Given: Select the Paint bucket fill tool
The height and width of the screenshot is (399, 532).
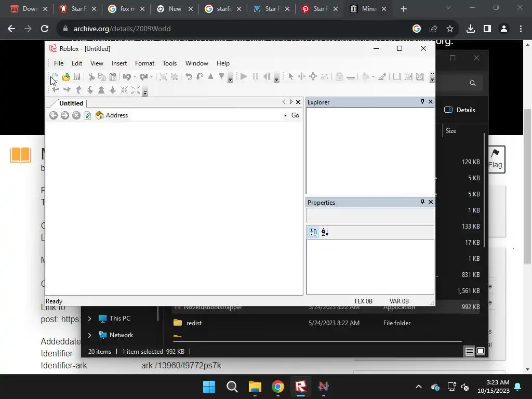Looking at the screenshot, I should (365, 77).
